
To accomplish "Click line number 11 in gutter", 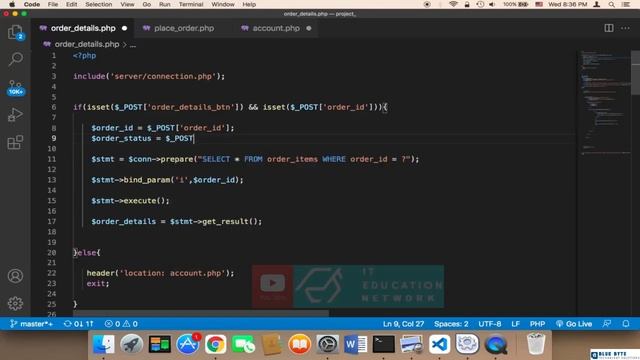I will [x=51, y=159].
